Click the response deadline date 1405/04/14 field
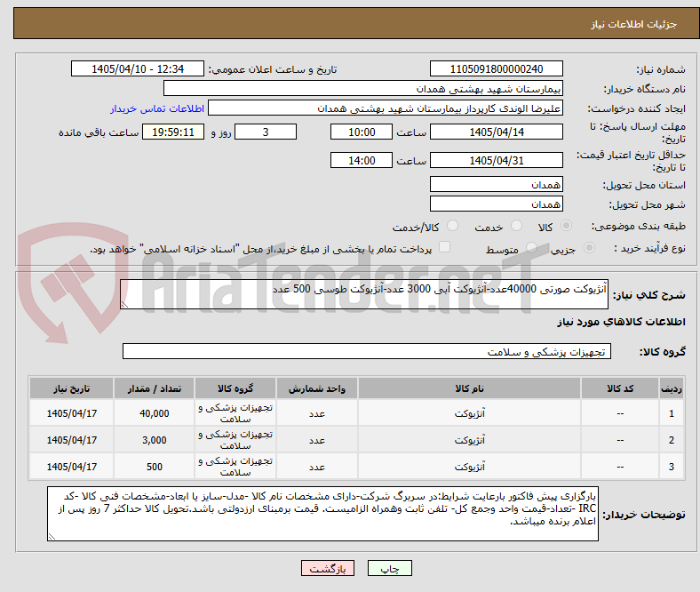 point(496,132)
